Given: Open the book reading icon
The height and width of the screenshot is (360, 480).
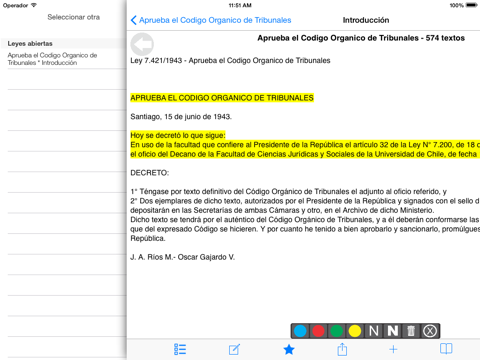Looking at the screenshot, I should pyautogui.click(x=446, y=349).
